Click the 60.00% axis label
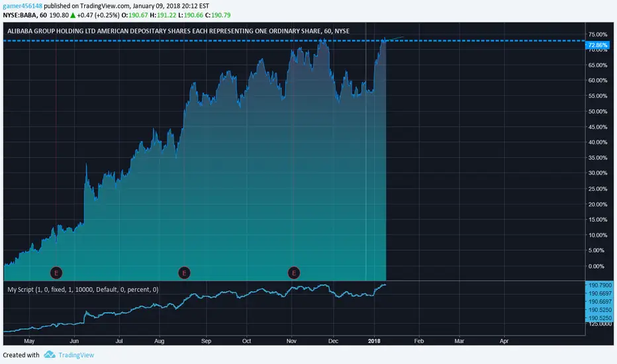The width and height of the screenshot is (617, 364). pyautogui.click(x=598, y=80)
